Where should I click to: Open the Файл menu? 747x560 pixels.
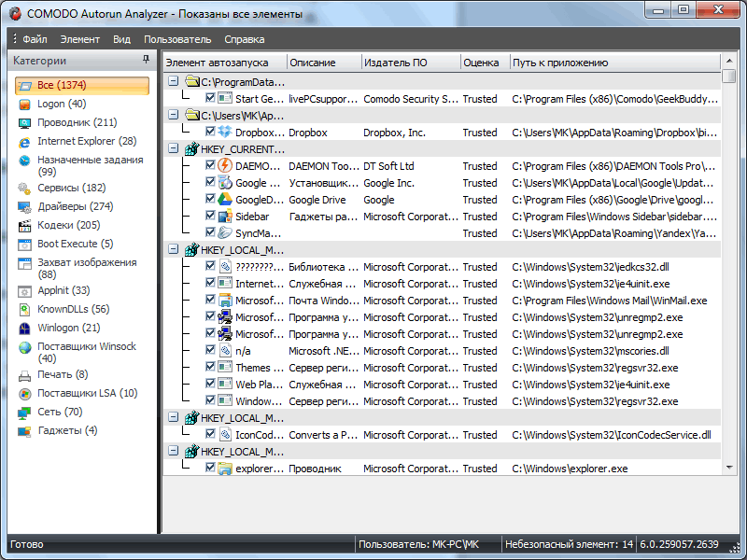tap(35, 39)
